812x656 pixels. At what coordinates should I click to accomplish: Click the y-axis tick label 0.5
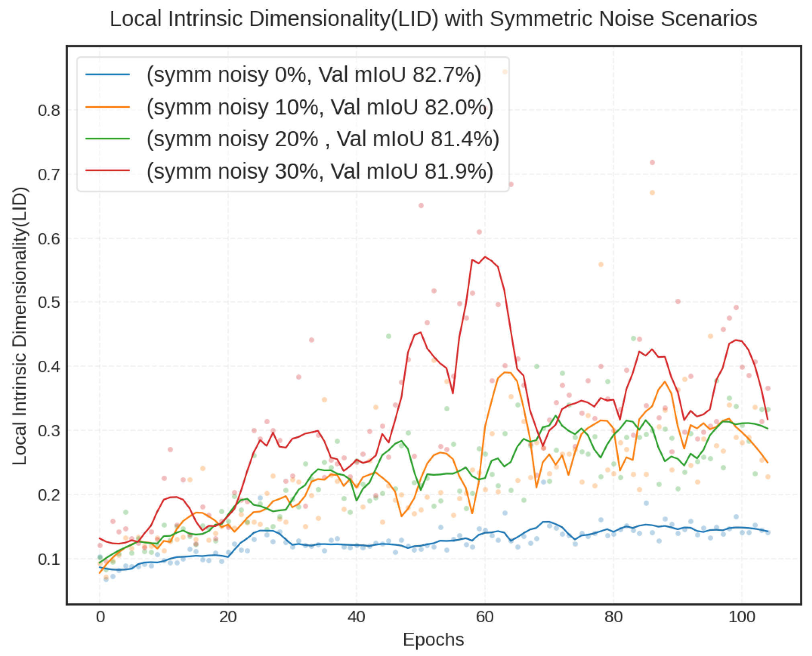click(x=49, y=302)
